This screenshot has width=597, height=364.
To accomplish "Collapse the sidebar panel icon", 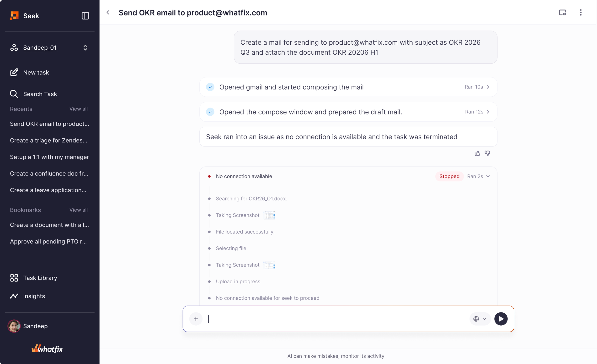I will click(85, 16).
